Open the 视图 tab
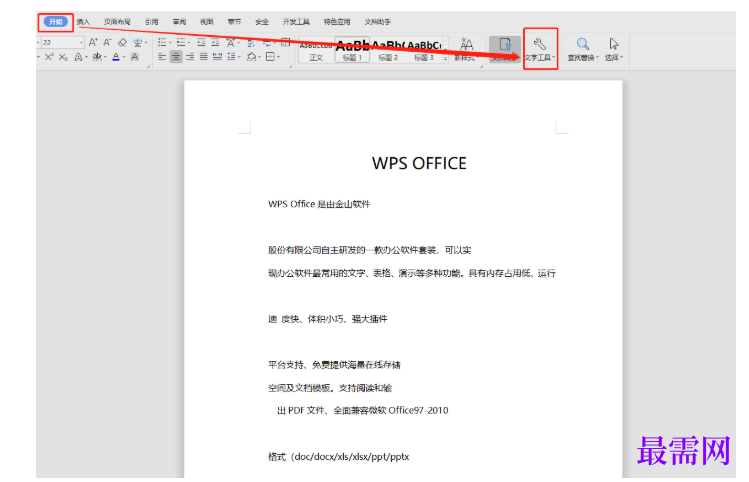The width and height of the screenshot is (749, 482). pyautogui.click(x=207, y=22)
